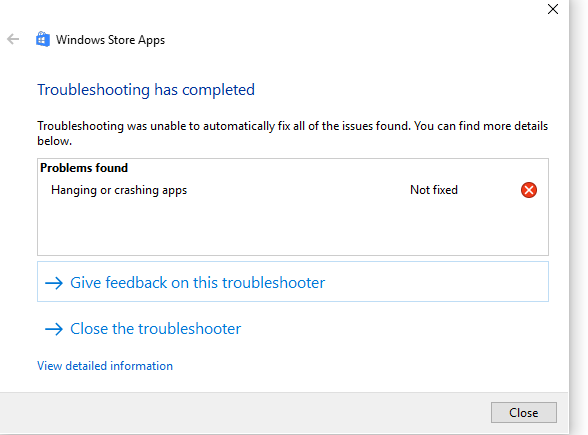
Task: Click the red error icon for Hanging apps
Action: (529, 190)
